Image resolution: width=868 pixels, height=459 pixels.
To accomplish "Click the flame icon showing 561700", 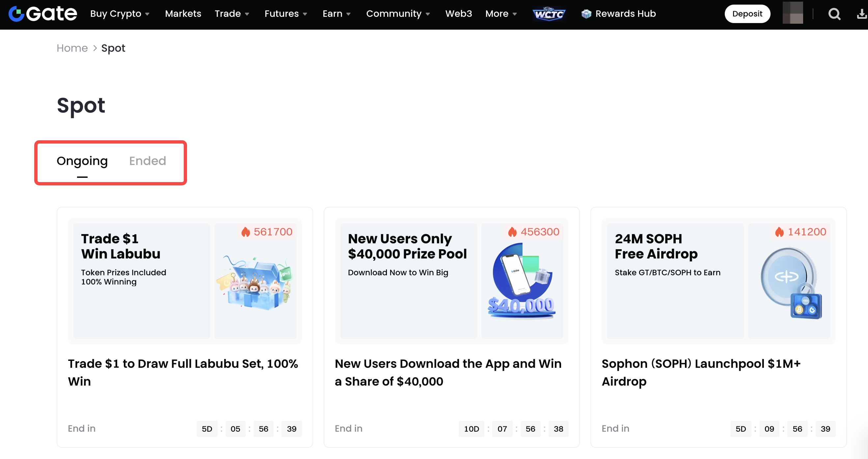I will pyautogui.click(x=246, y=232).
